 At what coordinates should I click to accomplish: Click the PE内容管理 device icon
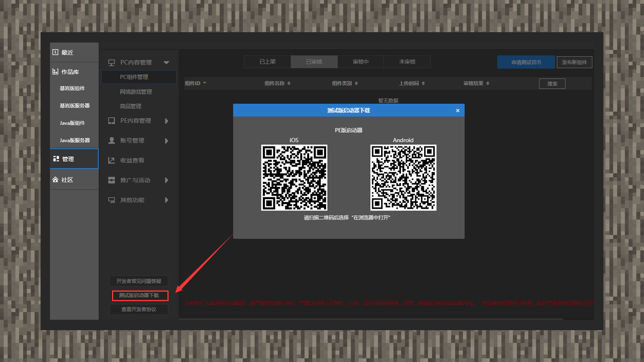[111, 121]
